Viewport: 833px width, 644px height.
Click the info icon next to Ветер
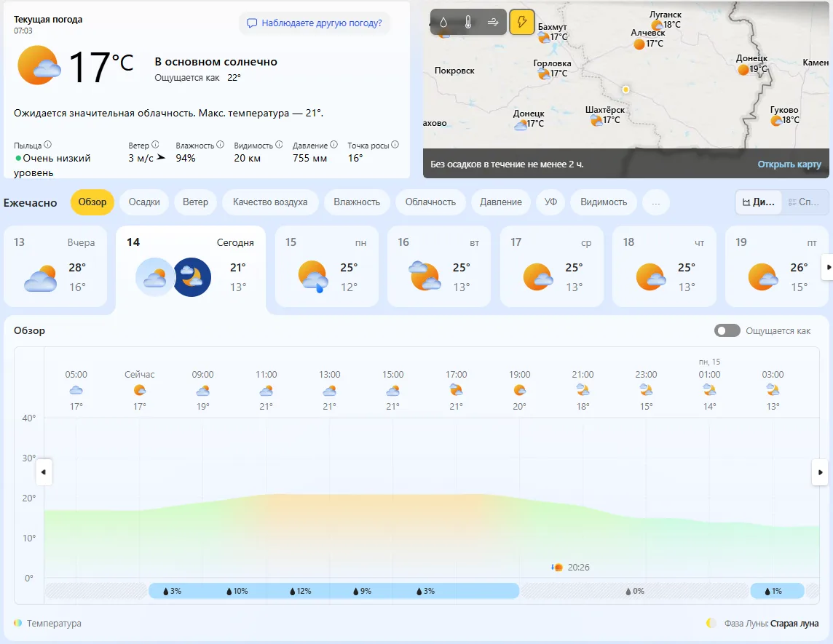click(155, 144)
